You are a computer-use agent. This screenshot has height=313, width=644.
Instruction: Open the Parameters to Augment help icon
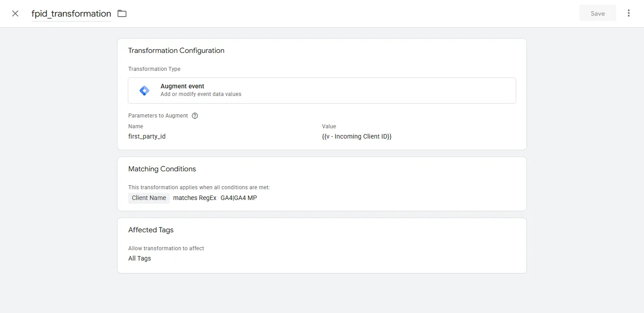[195, 116]
